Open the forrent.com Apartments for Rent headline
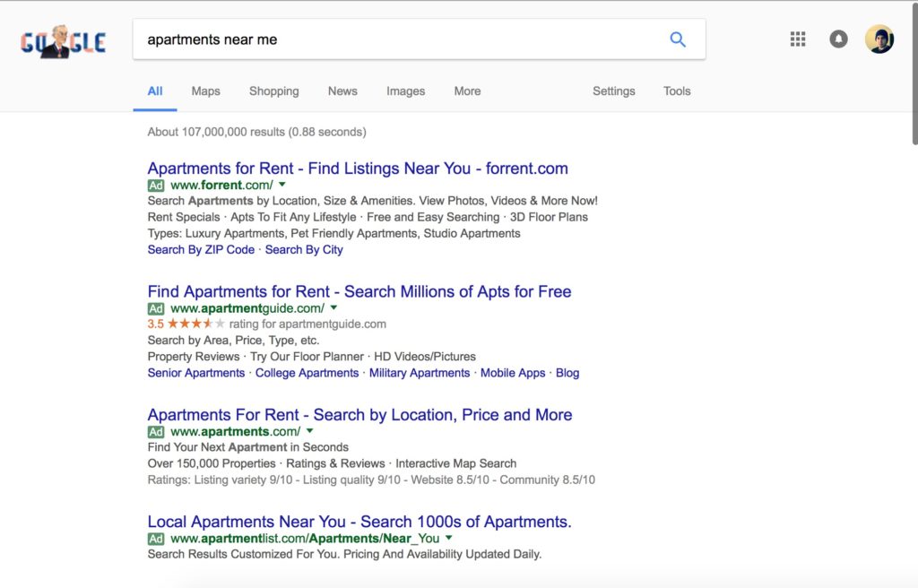This screenshot has width=918, height=588. click(358, 169)
